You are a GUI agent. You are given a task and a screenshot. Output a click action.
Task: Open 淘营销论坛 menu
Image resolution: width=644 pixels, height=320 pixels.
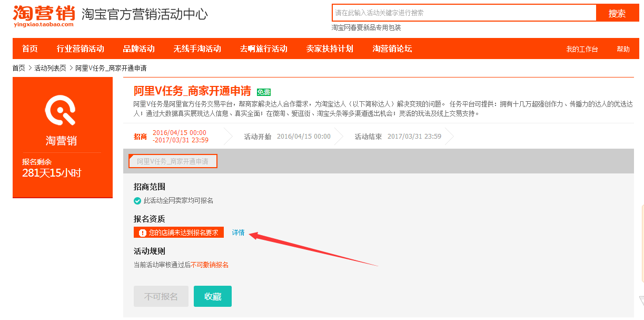pyautogui.click(x=392, y=49)
